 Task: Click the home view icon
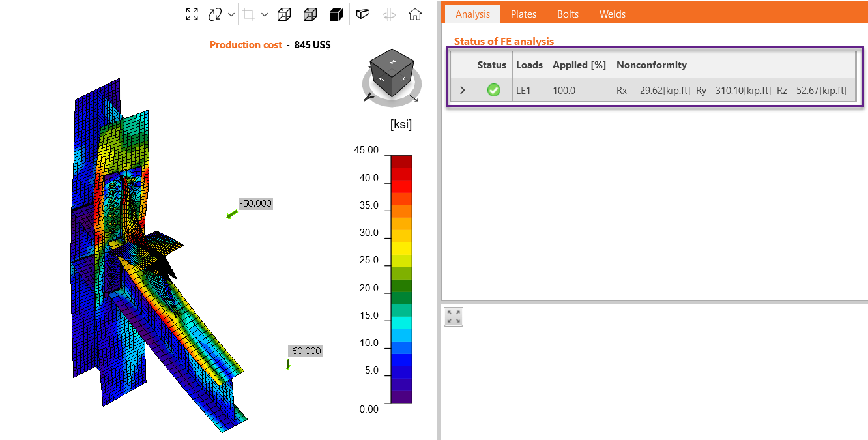[415, 14]
